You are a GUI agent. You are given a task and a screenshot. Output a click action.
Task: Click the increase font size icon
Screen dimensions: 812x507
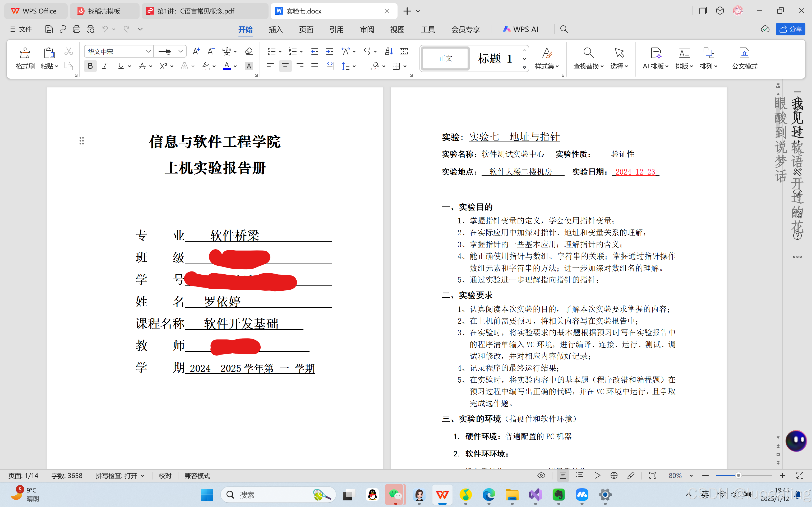[x=196, y=51]
